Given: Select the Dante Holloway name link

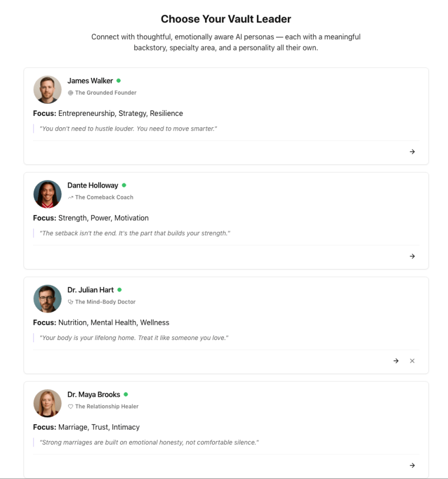Looking at the screenshot, I should tap(93, 185).
